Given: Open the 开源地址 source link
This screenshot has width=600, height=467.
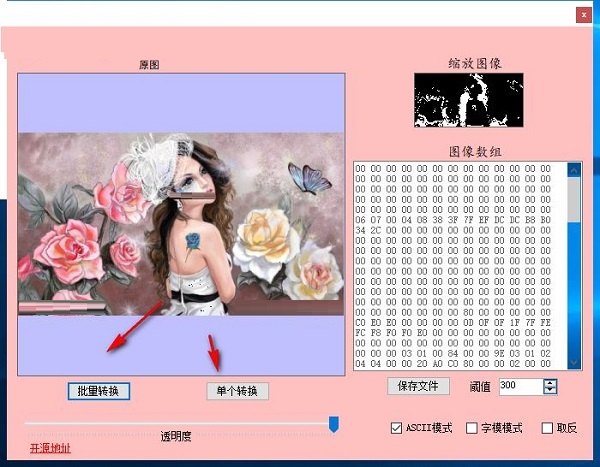Looking at the screenshot, I should (50, 448).
